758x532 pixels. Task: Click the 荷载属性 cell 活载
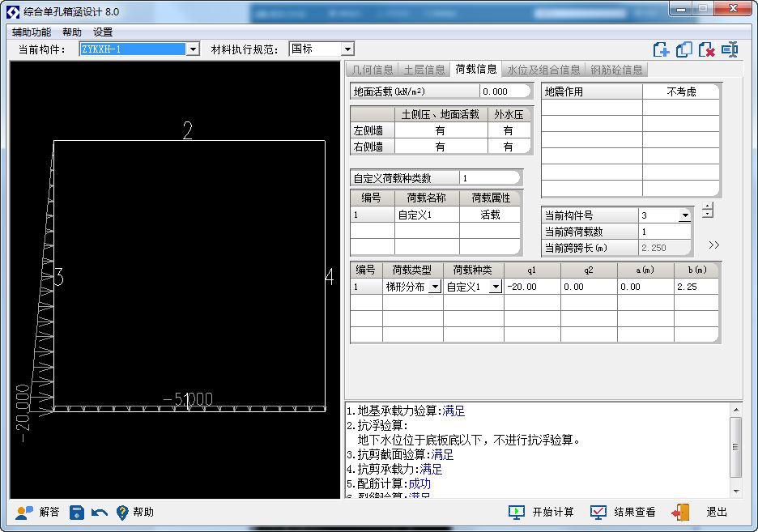click(x=489, y=215)
